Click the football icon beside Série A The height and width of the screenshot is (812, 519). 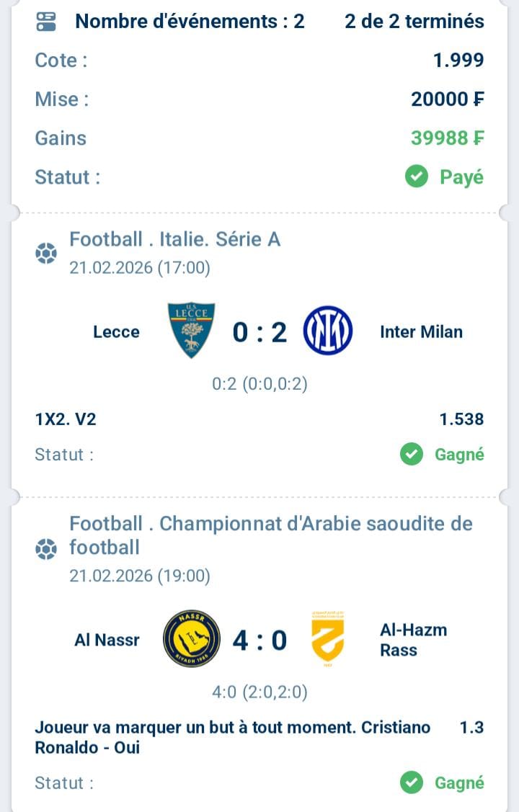pos(46,254)
